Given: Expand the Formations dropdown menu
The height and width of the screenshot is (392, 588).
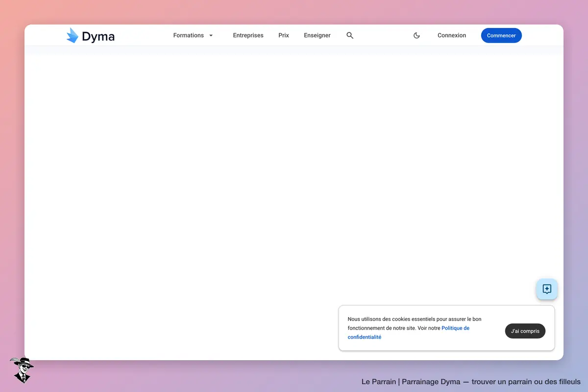Looking at the screenshot, I should click(x=193, y=35).
